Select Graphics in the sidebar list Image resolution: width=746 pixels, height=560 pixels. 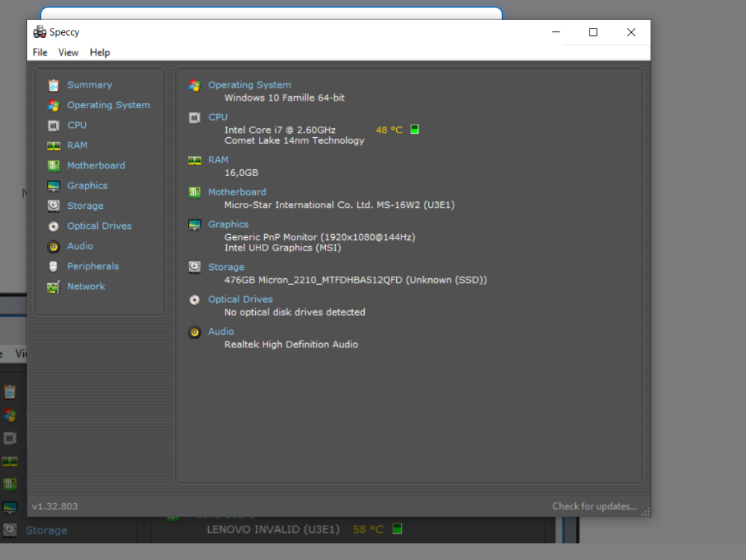(87, 186)
